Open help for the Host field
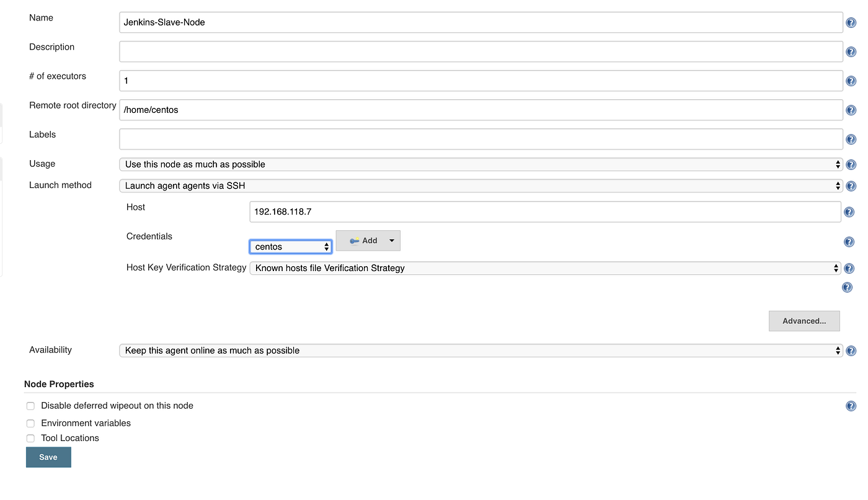868x500 pixels. [849, 212]
